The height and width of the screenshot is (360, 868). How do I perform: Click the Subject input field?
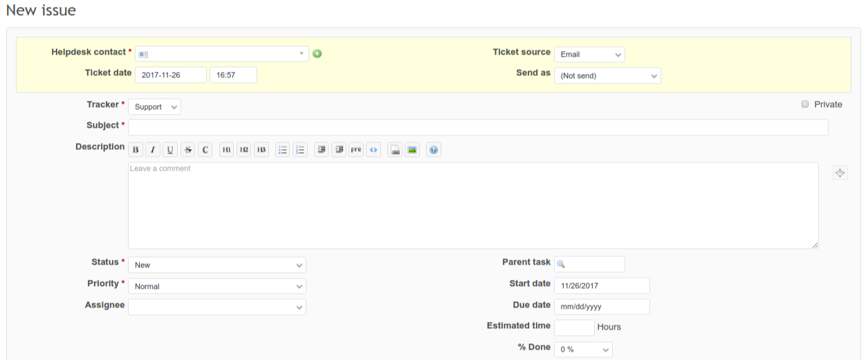coord(478,128)
